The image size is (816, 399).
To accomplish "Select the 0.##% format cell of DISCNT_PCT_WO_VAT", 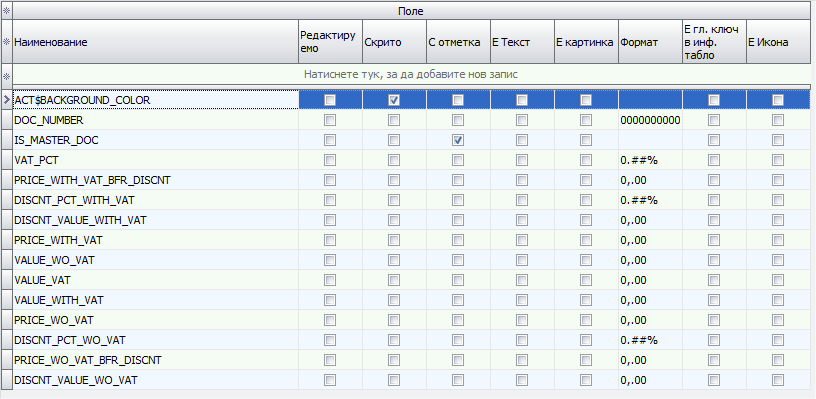I will pos(650,340).
